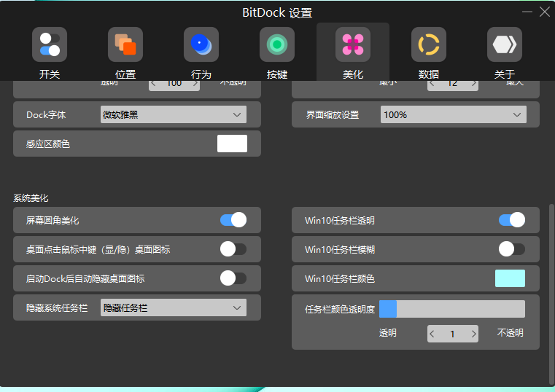Close the BitDock 设置 window
This screenshot has width=555, height=392.
point(544,12)
